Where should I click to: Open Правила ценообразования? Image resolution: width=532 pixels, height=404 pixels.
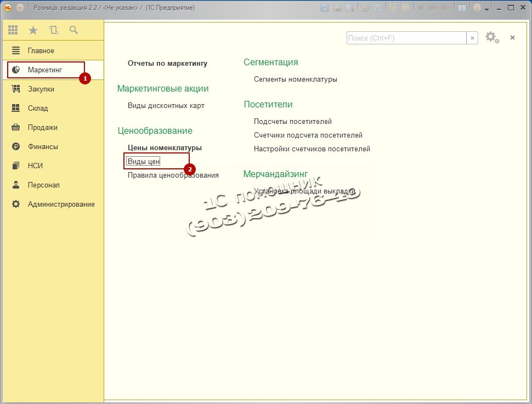173,175
